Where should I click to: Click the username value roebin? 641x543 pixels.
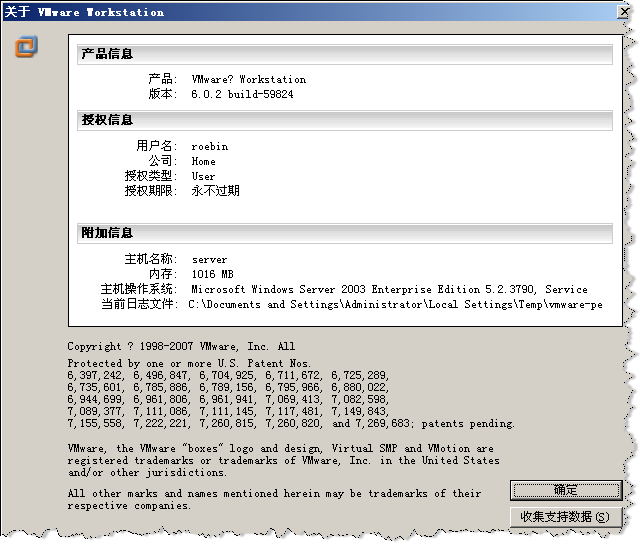[x=210, y=146]
